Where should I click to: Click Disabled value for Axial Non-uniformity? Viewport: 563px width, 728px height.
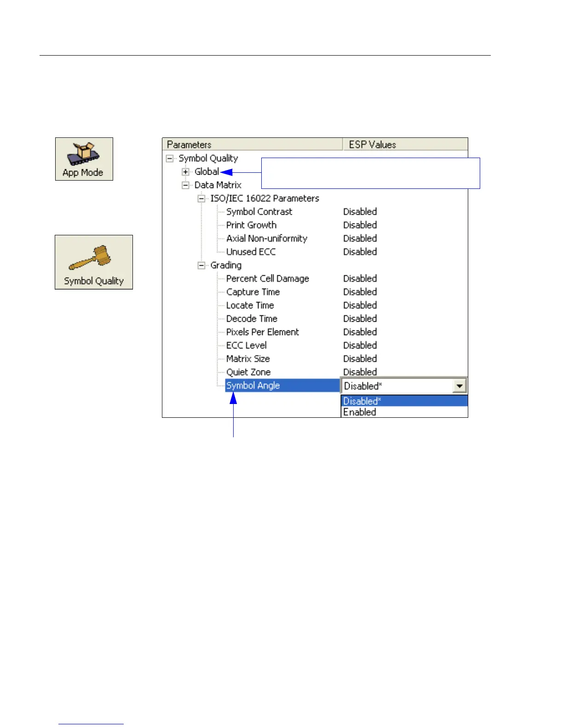point(360,239)
